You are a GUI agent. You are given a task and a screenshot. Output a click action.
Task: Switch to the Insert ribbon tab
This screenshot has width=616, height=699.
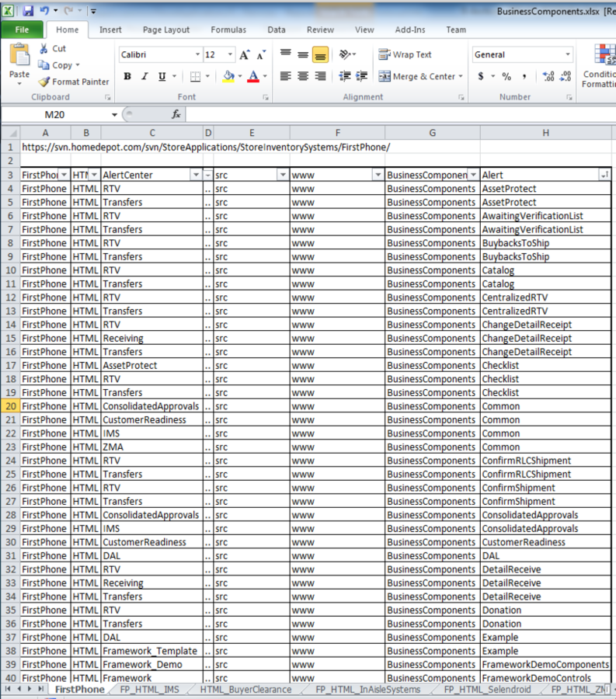[110, 30]
